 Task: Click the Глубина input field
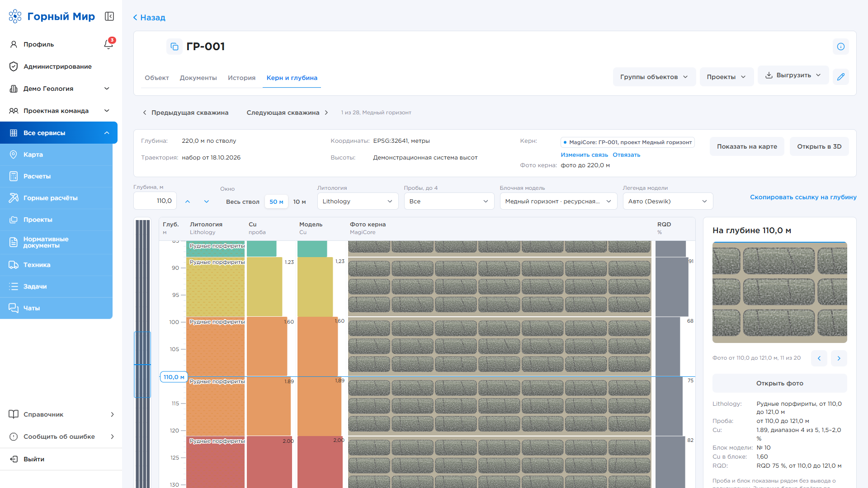pos(155,201)
